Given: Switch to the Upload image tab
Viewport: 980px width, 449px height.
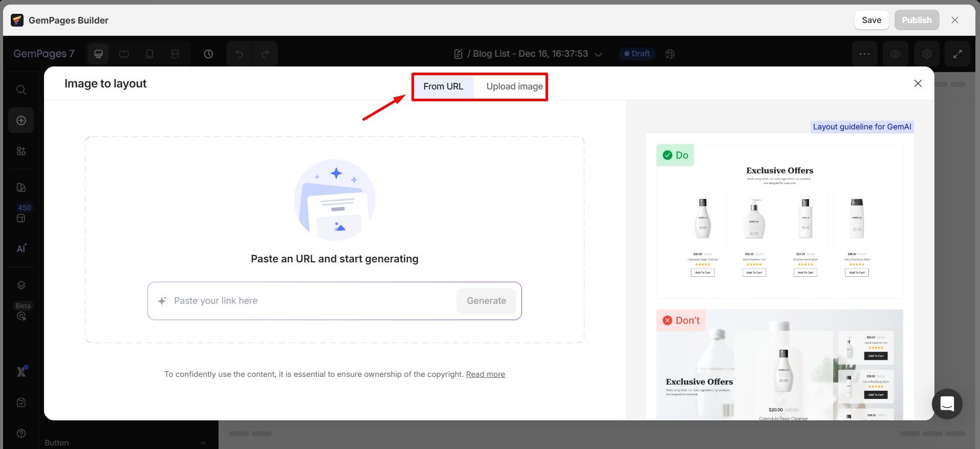Looking at the screenshot, I should pos(514,86).
